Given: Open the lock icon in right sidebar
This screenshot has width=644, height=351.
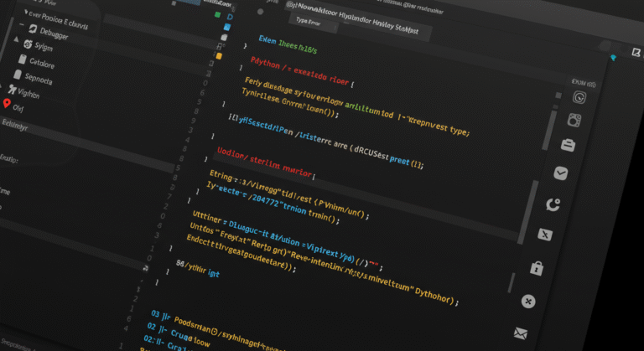Looking at the screenshot, I should (x=536, y=268).
